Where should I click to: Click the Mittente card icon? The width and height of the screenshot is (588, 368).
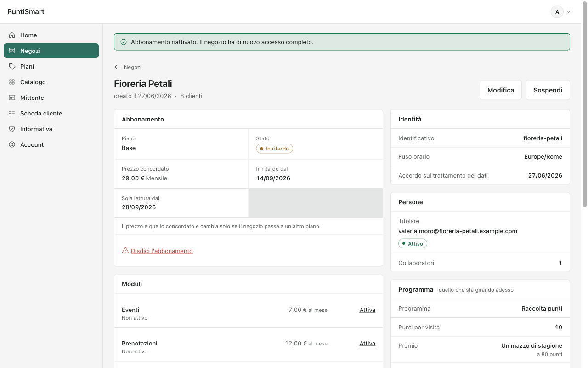pos(12,98)
